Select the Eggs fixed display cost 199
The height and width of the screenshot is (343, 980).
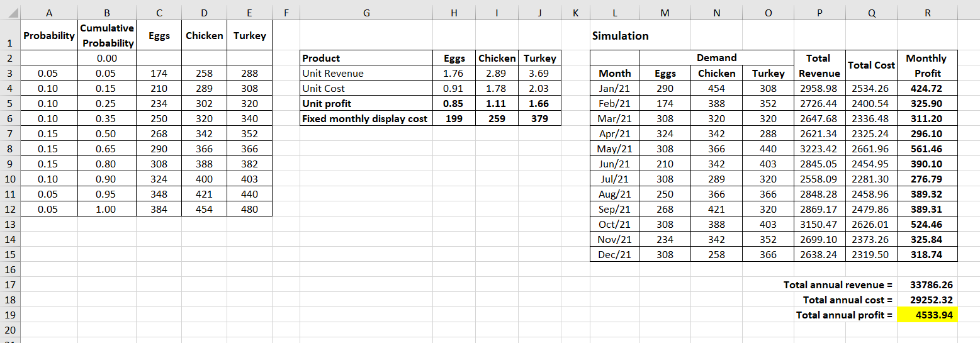454,118
